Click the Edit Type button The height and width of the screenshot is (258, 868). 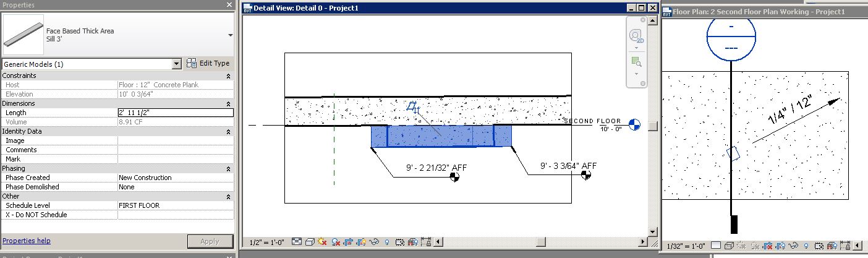coord(208,63)
